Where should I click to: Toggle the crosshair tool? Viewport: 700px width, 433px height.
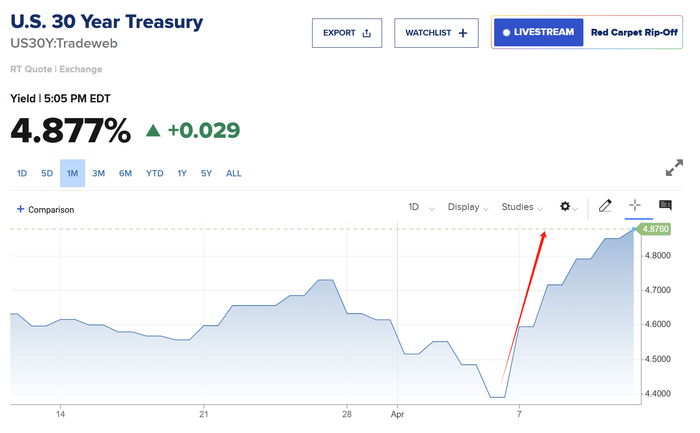[634, 206]
